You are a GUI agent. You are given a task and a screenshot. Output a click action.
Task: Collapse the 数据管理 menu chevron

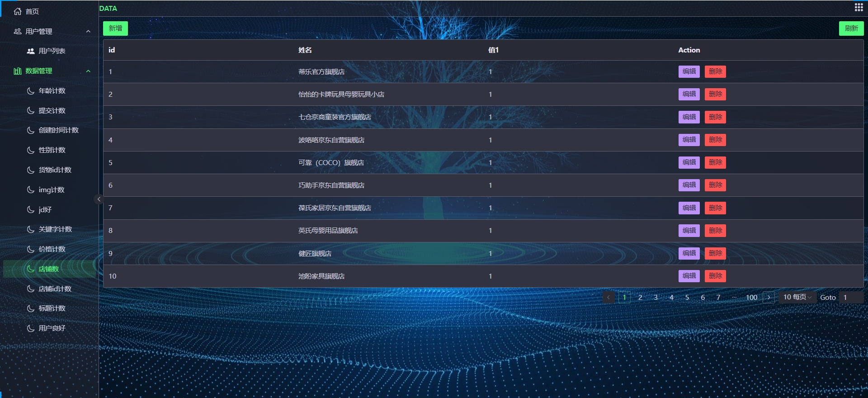[88, 71]
